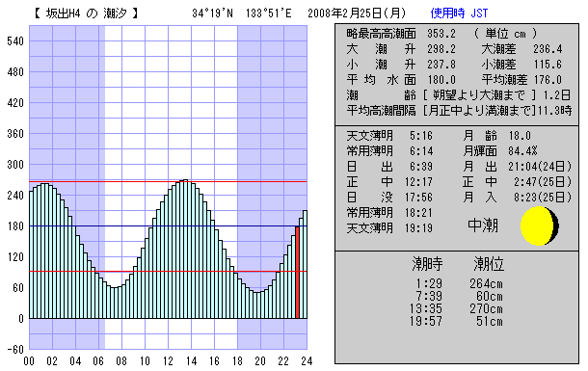Click the tide level 270cm

(486, 308)
